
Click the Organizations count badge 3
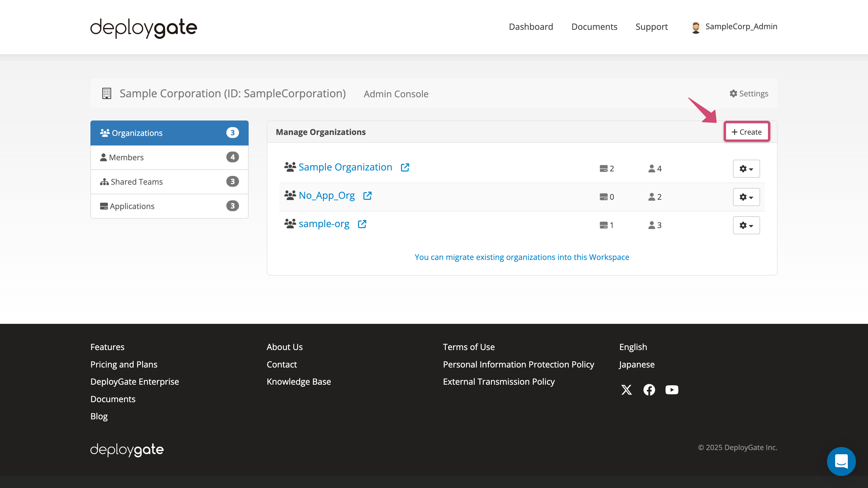click(x=232, y=133)
